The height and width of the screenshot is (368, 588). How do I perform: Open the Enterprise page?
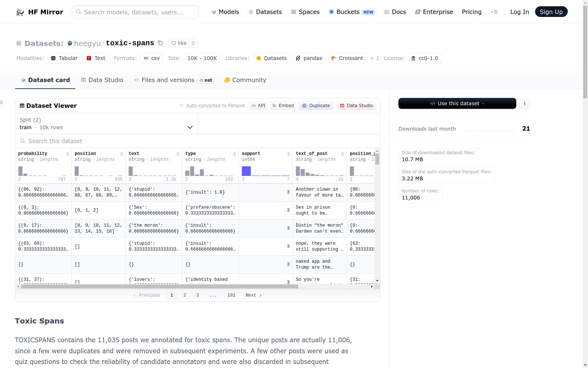coord(434,12)
